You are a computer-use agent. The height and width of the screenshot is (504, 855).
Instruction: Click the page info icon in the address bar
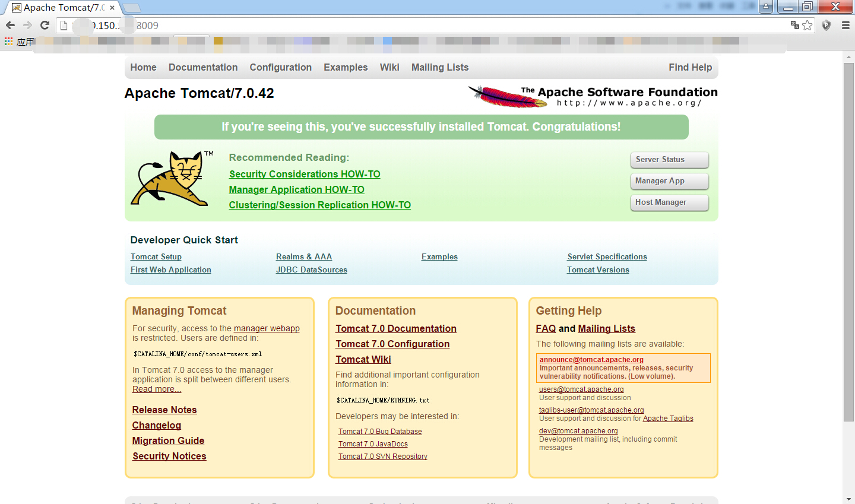point(64,26)
